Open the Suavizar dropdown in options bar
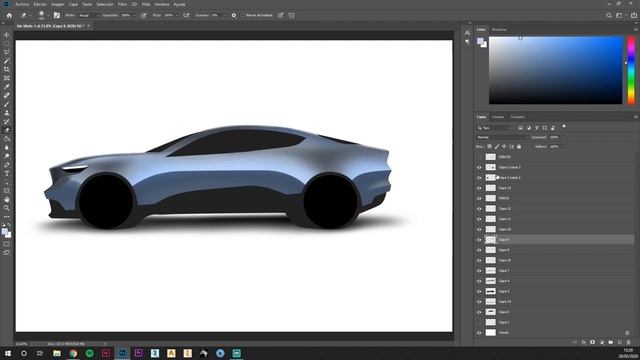Viewport: 640px width, 360px height. pos(225,16)
